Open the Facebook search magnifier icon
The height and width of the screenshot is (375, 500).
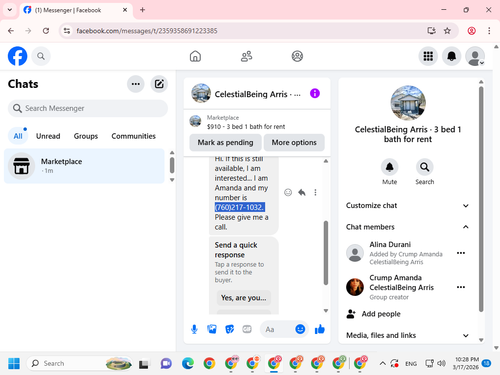(41, 56)
